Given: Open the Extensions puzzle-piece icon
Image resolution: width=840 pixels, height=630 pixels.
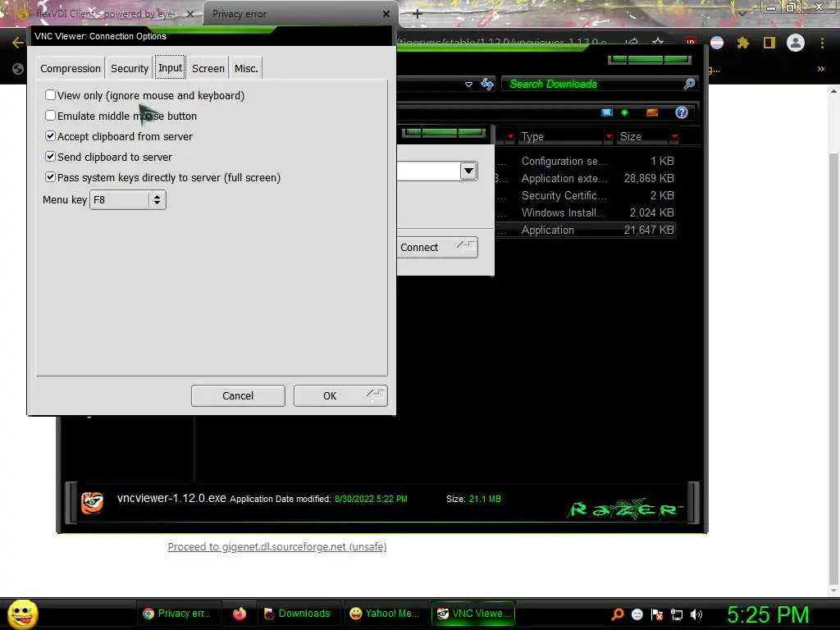Looking at the screenshot, I should (x=743, y=43).
